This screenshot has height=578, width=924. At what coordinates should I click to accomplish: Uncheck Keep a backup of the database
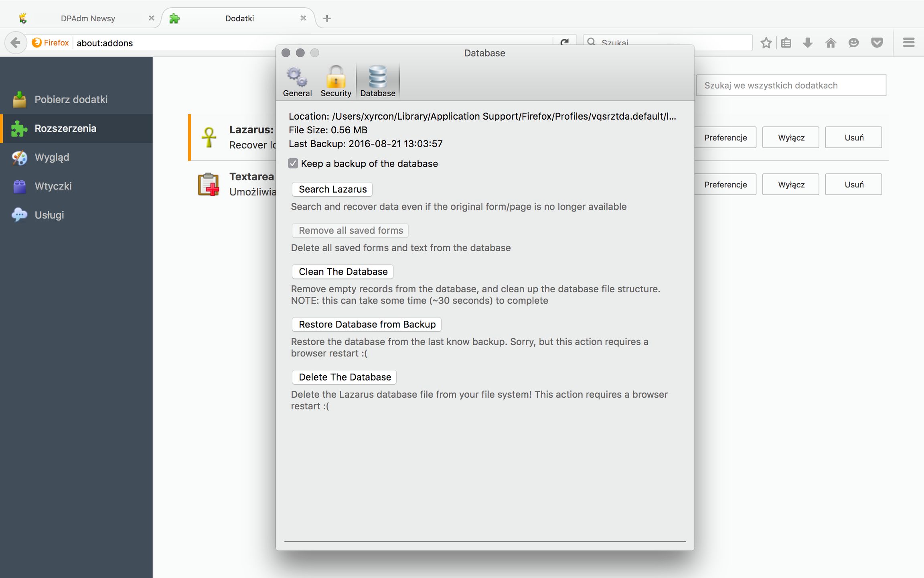point(293,163)
